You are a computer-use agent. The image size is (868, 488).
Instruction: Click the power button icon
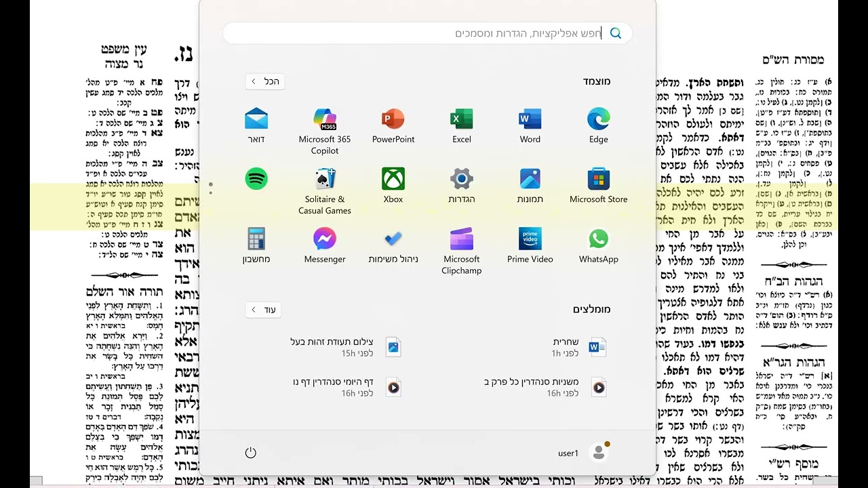pyautogui.click(x=250, y=453)
